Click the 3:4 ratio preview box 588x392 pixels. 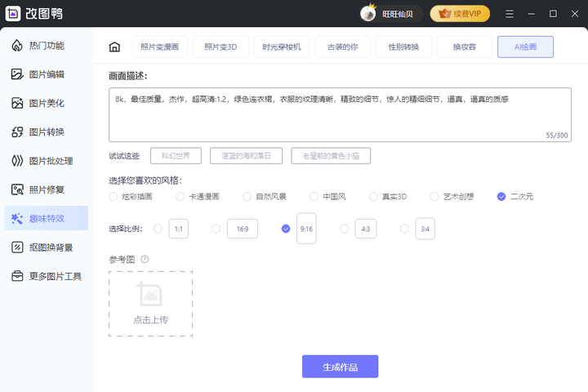tap(425, 229)
